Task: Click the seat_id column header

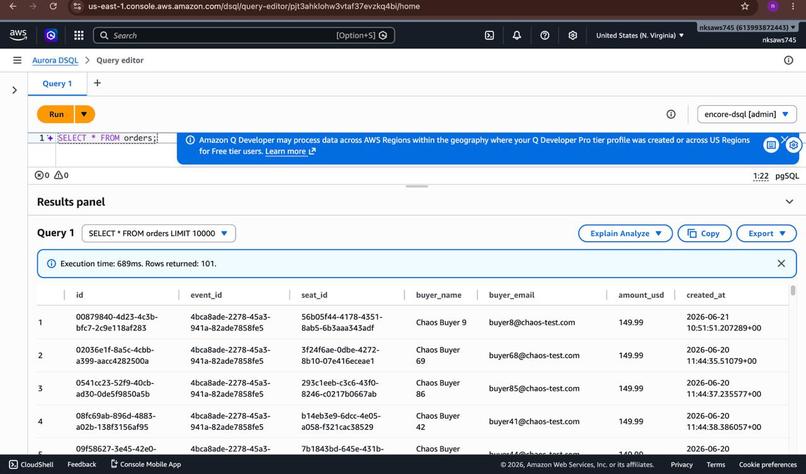Action: (x=314, y=295)
